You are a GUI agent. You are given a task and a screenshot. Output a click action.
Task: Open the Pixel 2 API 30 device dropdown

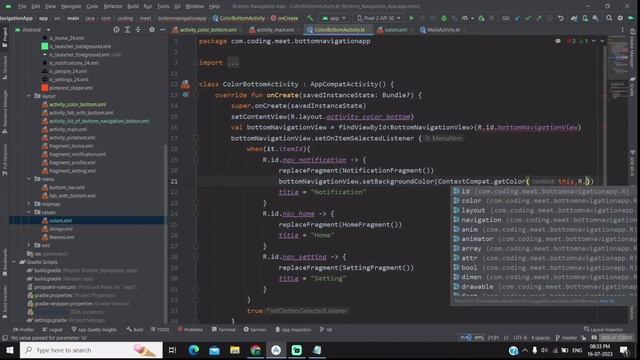(379, 18)
